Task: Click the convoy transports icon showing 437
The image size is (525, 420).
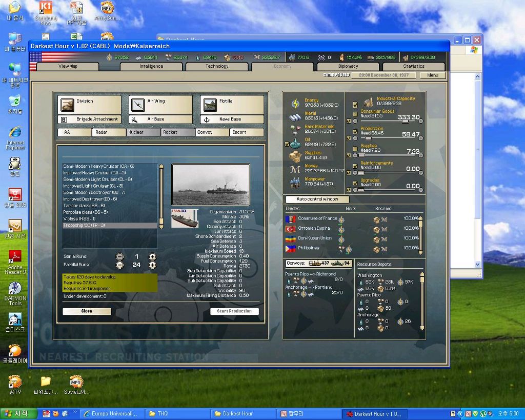Action: click(315, 263)
